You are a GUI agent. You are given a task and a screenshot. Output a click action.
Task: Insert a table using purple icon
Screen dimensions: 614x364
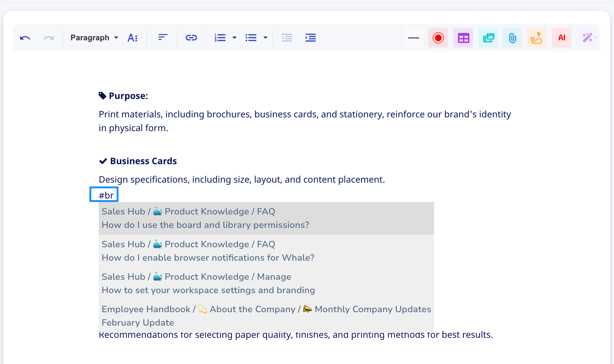pos(463,38)
